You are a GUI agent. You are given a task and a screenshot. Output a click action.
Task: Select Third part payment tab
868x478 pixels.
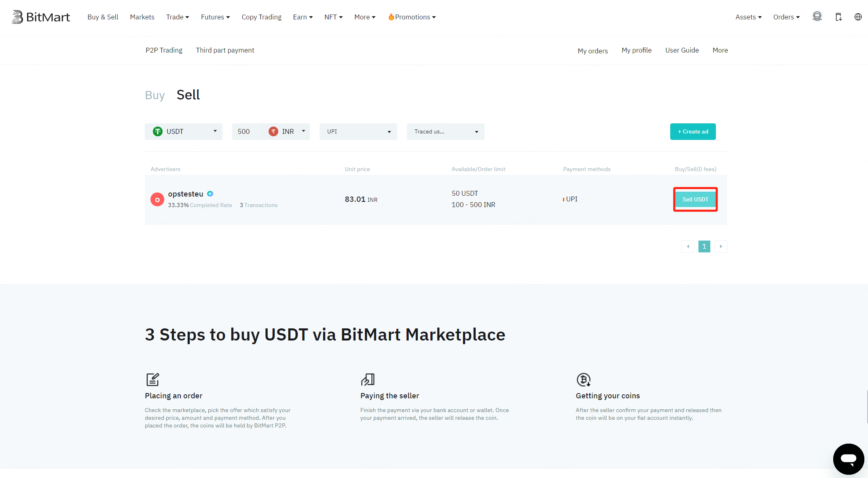225,50
